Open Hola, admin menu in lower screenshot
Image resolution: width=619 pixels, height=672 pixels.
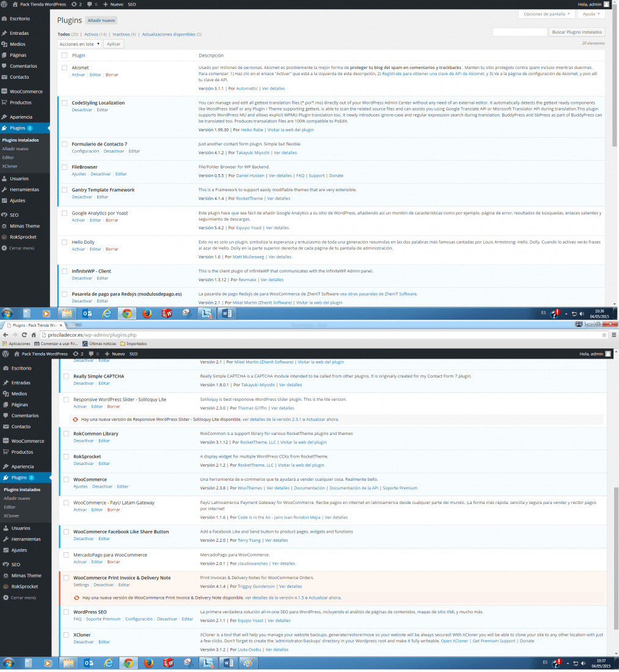pos(595,354)
